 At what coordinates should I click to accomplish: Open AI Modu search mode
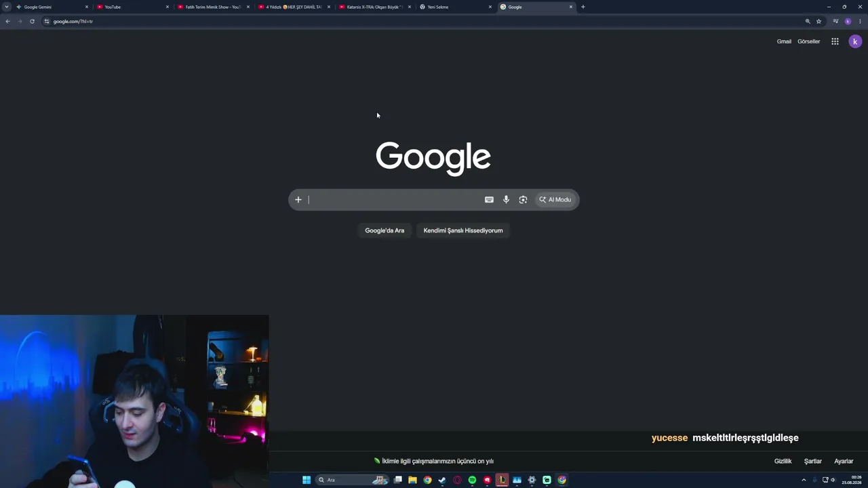tap(555, 199)
